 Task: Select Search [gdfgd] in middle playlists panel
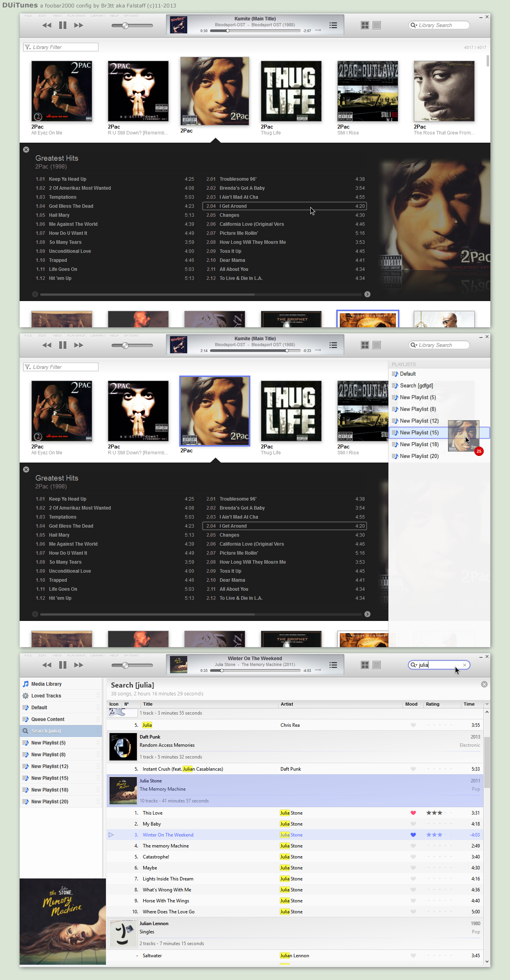[x=439, y=386]
